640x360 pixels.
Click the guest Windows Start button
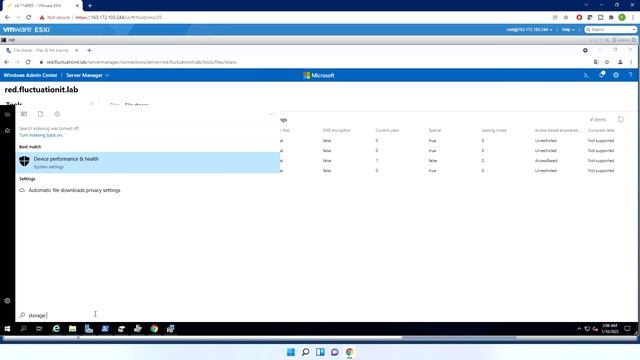tap(7, 329)
